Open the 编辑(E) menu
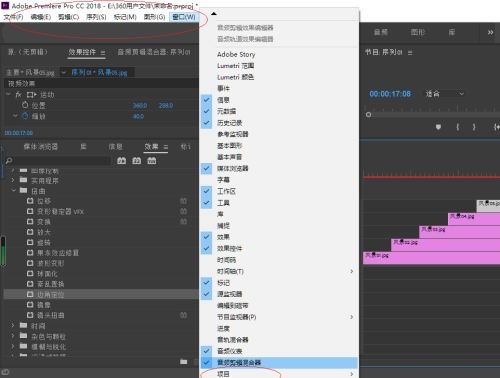Viewport: 500px width, 378px height. point(41,17)
